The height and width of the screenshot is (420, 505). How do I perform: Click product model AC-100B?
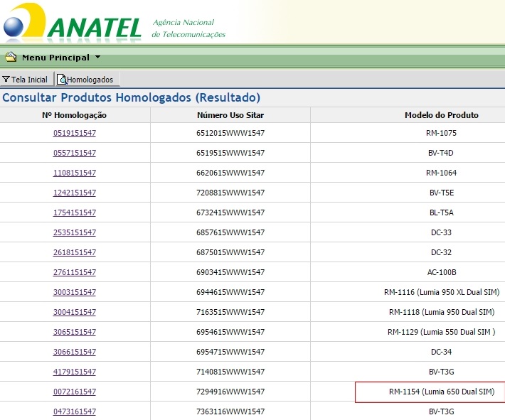click(x=442, y=272)
